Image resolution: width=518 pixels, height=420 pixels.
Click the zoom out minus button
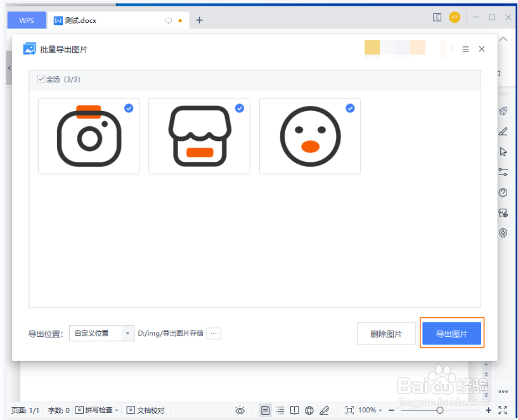tap(391, 410)
